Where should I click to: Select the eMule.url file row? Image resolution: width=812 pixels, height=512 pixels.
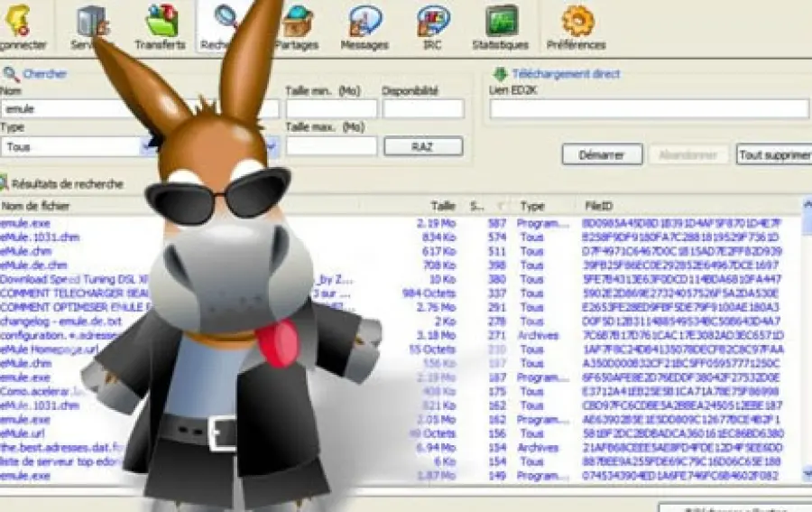point(23,433)
